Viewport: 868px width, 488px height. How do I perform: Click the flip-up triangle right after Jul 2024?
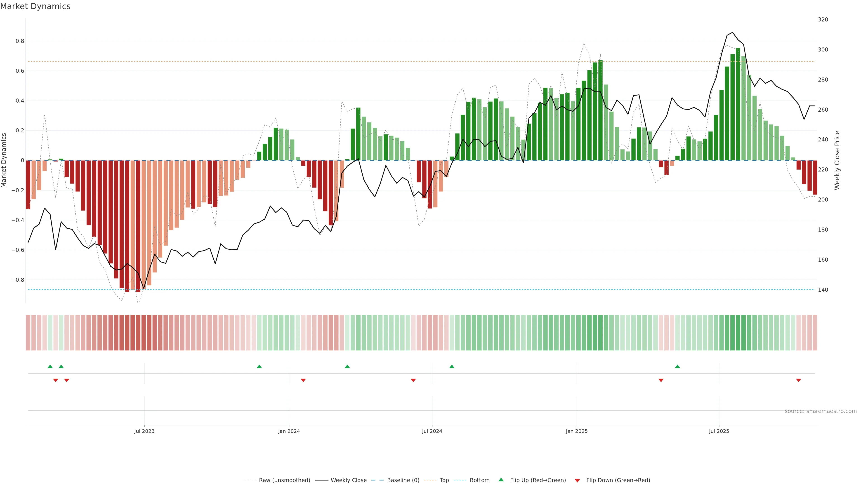pos(452,366)
